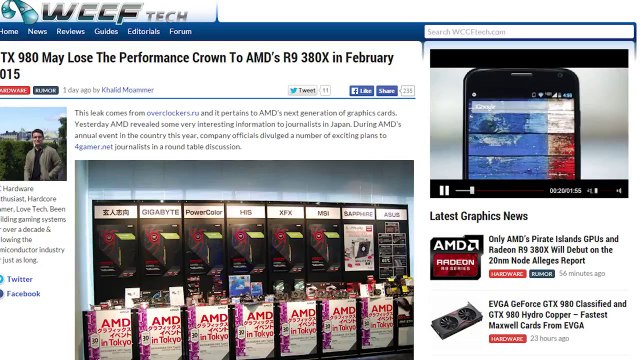Click the 23 hours ago timestamp

[x=549, y=338]
